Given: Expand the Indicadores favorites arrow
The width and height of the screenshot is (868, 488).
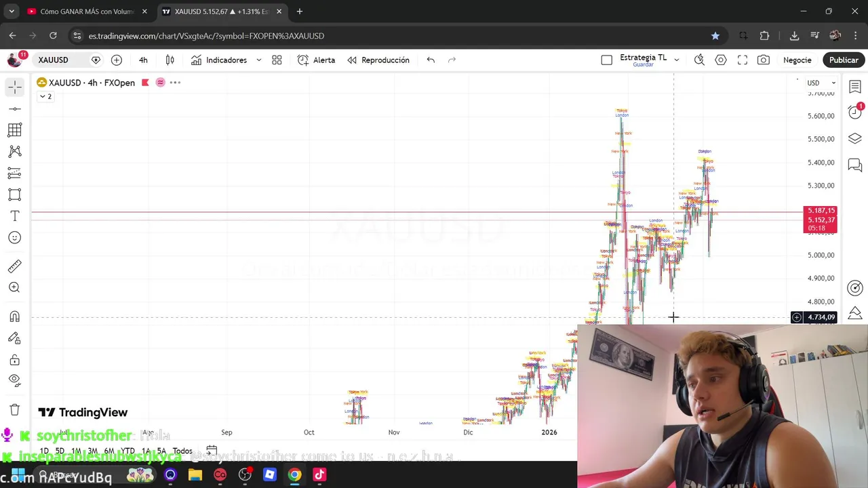Looking at the screenshot, I should [x=258, y=60].
